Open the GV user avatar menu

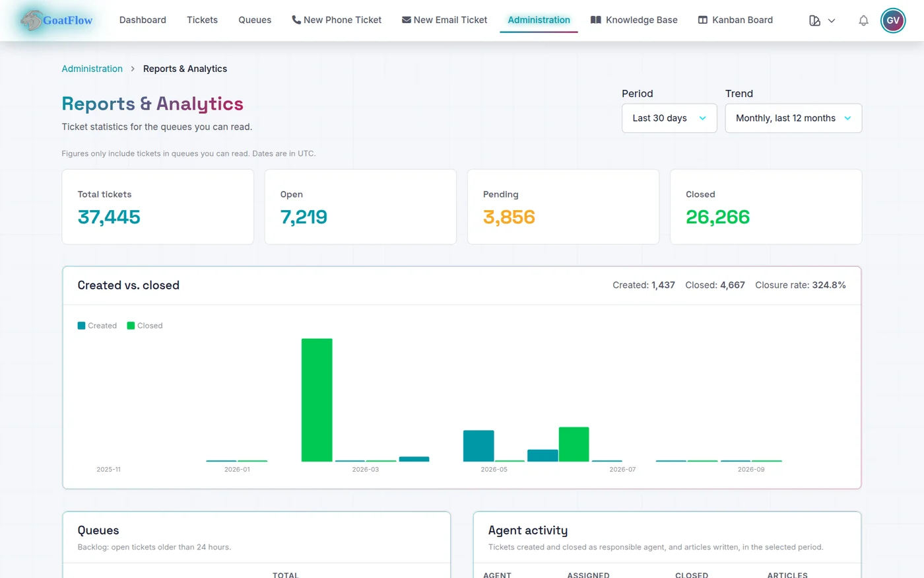(893, 20)
